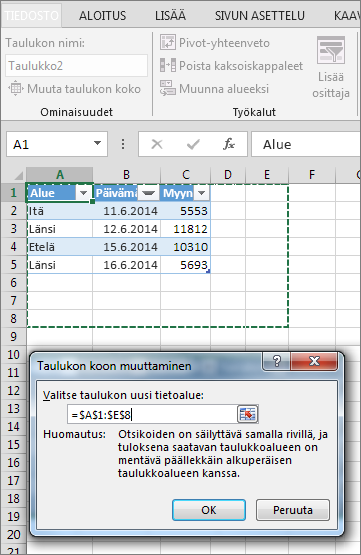Select row 6 header
The image size is (361, 555).
(x=13, y=283)
